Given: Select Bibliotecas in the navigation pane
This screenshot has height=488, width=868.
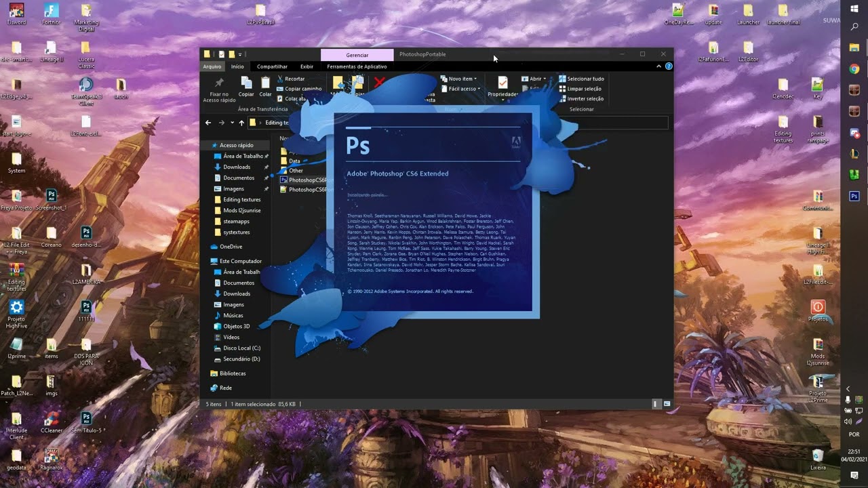Looking at the screenshot, I should pos(233,373).
